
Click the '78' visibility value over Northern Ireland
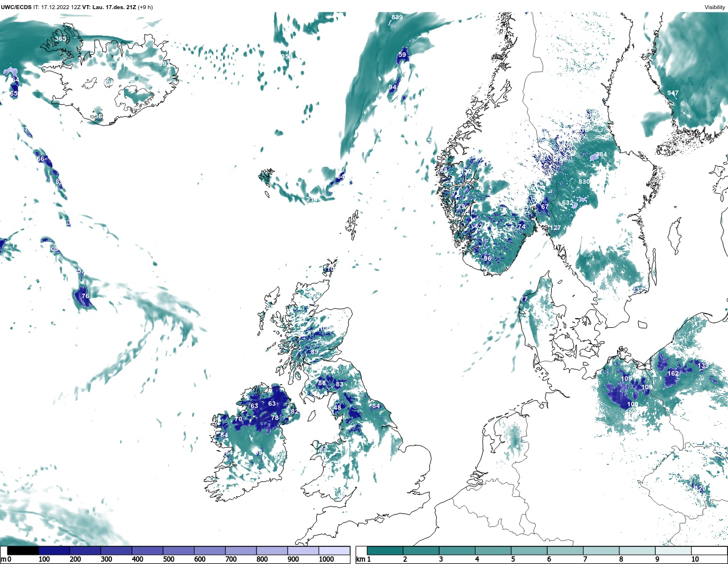coord(275,418)
